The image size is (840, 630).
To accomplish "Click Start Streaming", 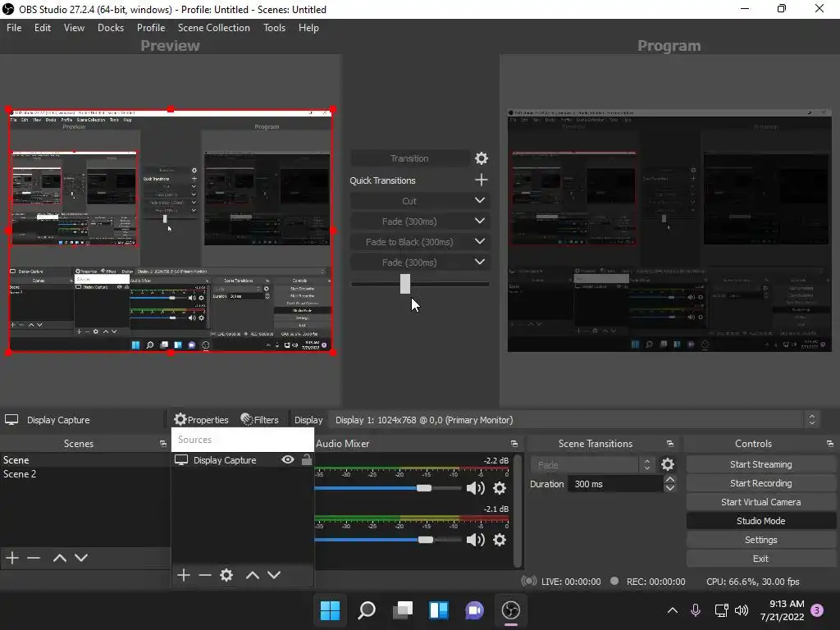I will tap(760, 464).
